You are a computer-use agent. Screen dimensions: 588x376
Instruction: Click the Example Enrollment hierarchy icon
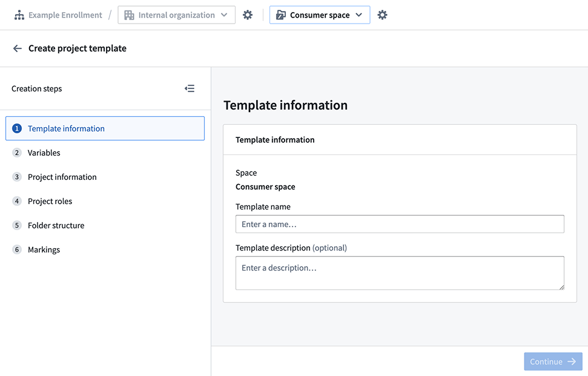pyautogui.click(x=19, y=15)
